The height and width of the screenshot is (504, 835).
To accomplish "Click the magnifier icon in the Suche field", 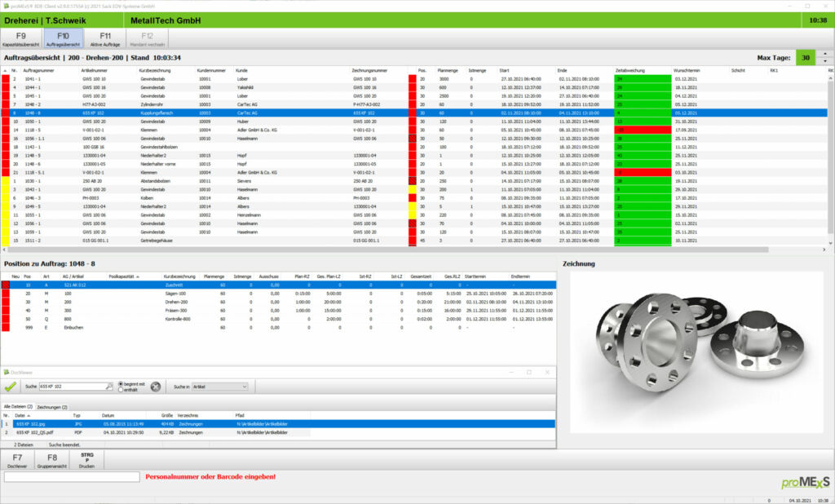I will point(109,387).
